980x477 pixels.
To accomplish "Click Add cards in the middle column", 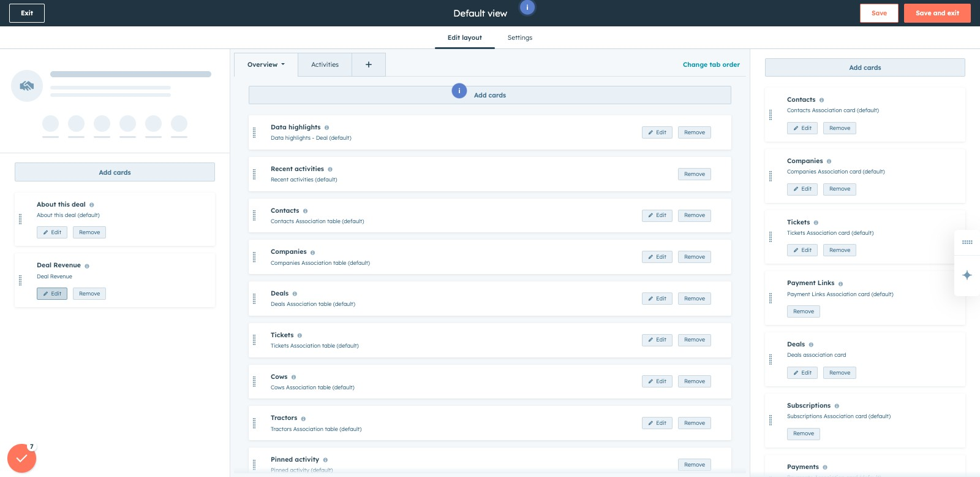I will [x=490, y=95].
